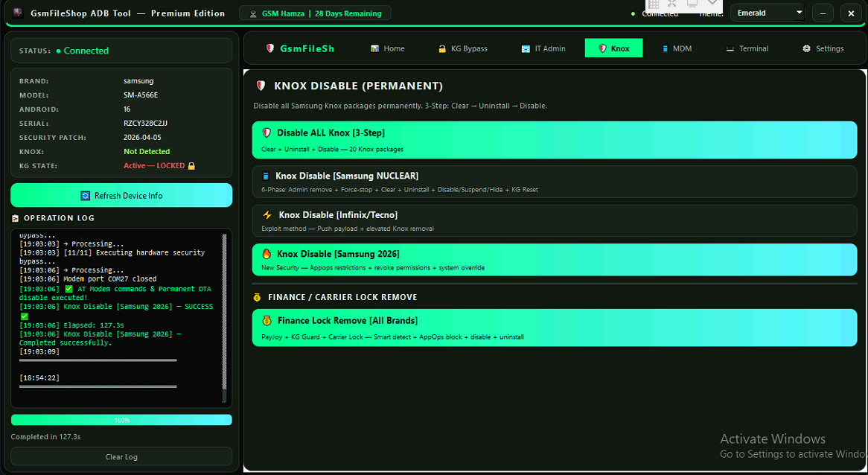Start Knox Disable [Samsung NUCLEAR]
This screenshot has height=475, width=868.
point(554,182)
